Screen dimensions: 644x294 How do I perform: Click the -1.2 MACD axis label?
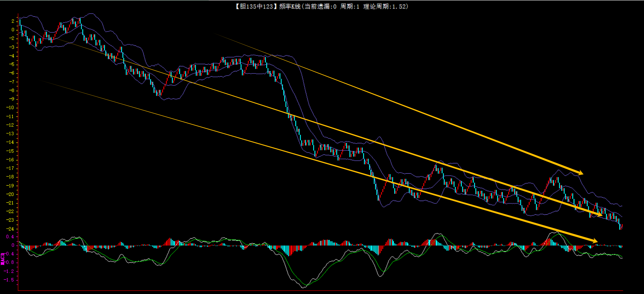coord(9,271)
